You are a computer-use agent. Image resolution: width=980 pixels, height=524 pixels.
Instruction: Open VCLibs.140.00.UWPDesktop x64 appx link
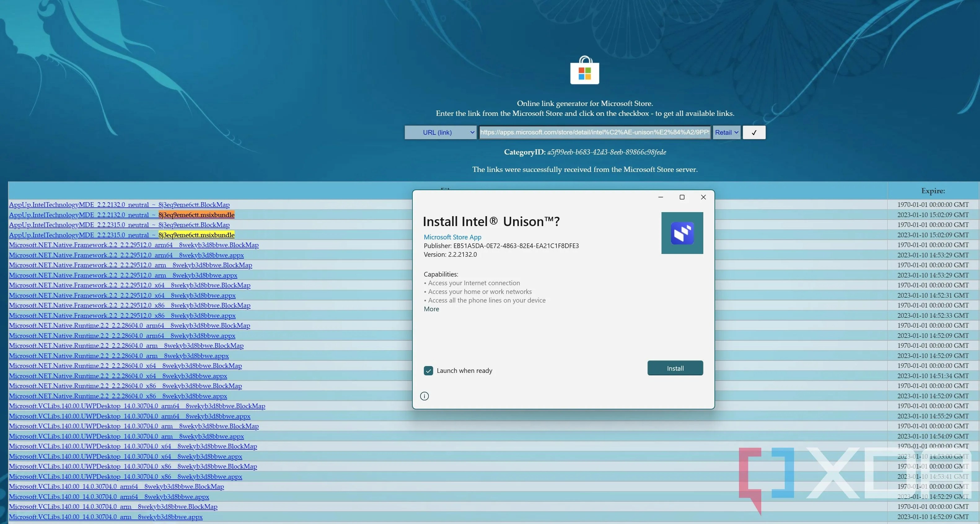[125, 456]
